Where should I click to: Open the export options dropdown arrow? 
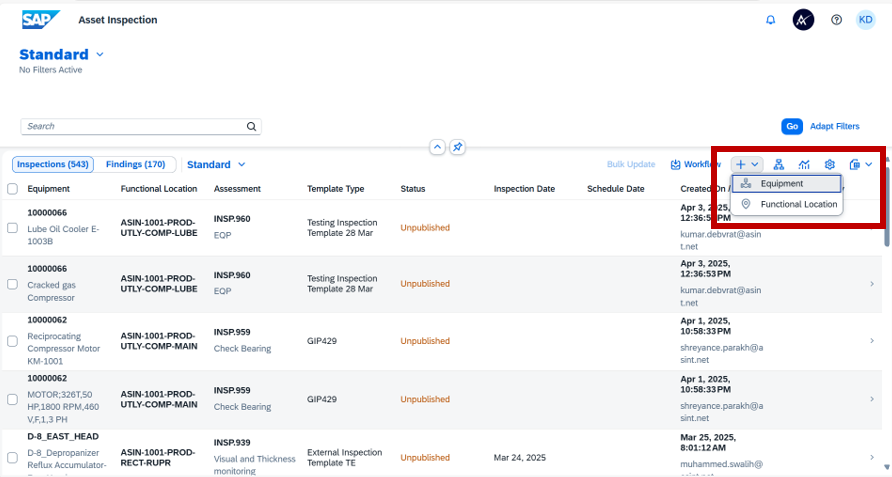click(869, 165)
